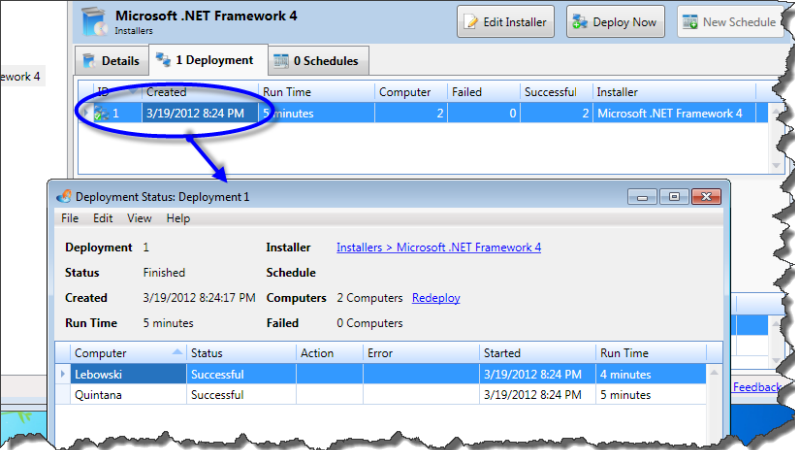The image size is (795, 450).
Task: Click the Installer column header in deployments list
Action: point(674,92)
